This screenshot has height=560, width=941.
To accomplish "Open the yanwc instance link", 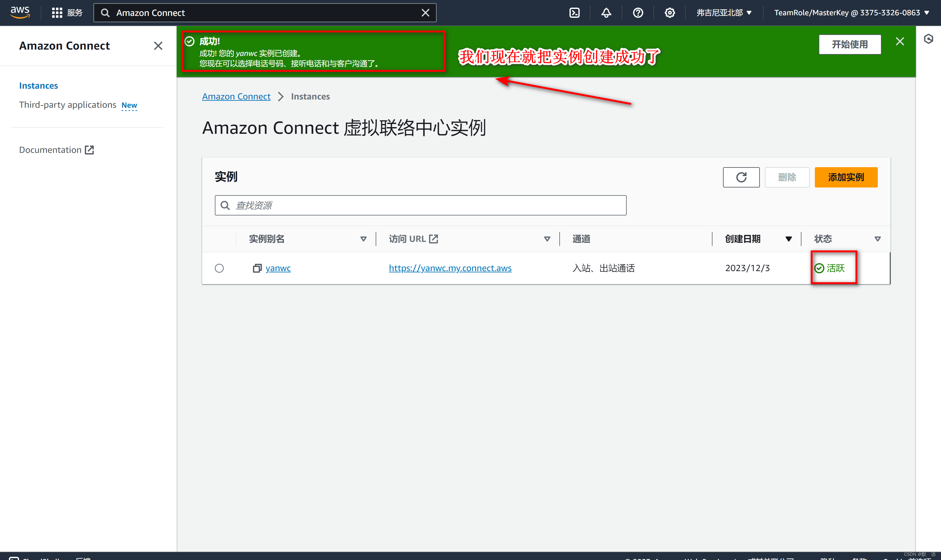I will (x=278, y=268).
